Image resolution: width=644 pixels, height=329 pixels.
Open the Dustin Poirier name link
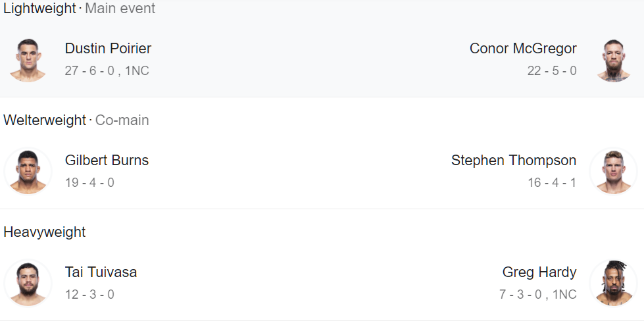coord(108,49)
